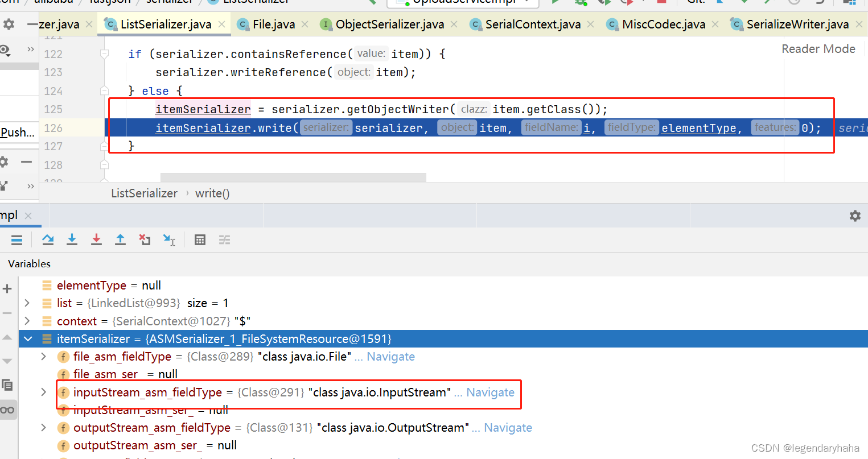Close the ListSerializer.java tab
Image resolution: width=868 pixels, height=459 pixels.
222,24
